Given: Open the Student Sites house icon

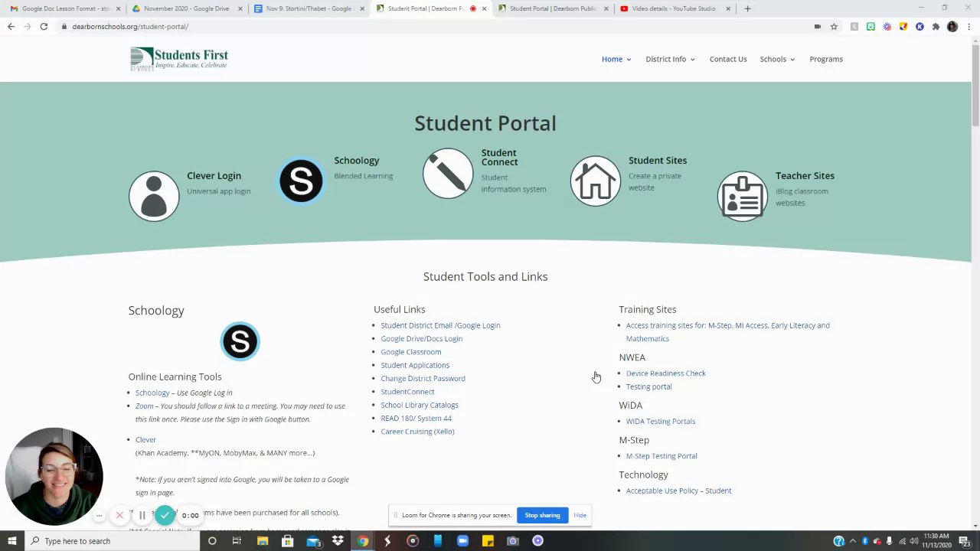Looking at the screenshot, I should coord(595,181).
